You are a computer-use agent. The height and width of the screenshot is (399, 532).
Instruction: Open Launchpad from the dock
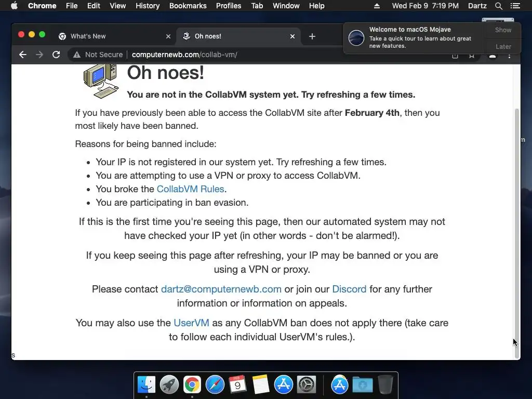(x=169, y=385)
